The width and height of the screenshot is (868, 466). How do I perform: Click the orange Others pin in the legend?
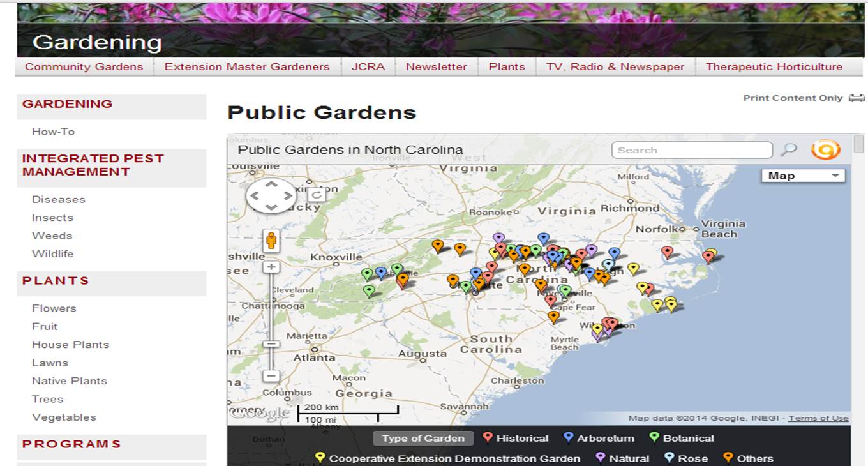tap(728, 458)
